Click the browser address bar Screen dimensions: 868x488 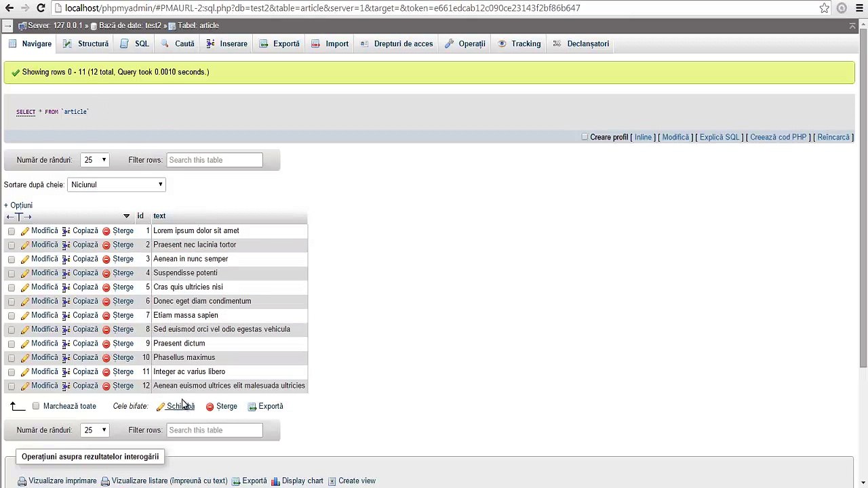434,8
